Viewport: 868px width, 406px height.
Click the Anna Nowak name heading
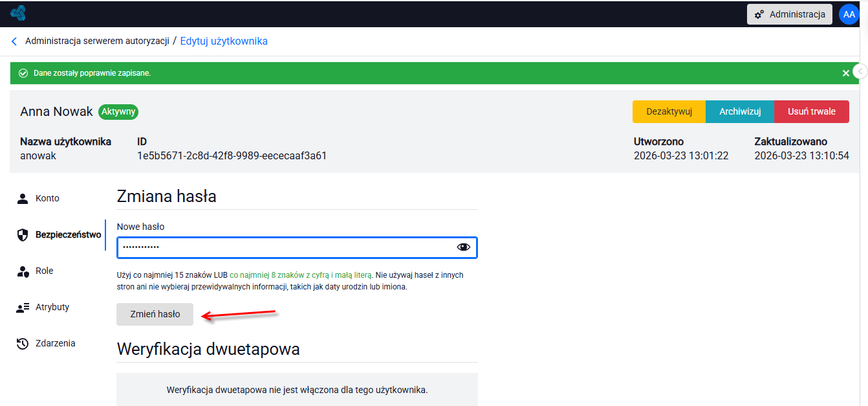57,111
